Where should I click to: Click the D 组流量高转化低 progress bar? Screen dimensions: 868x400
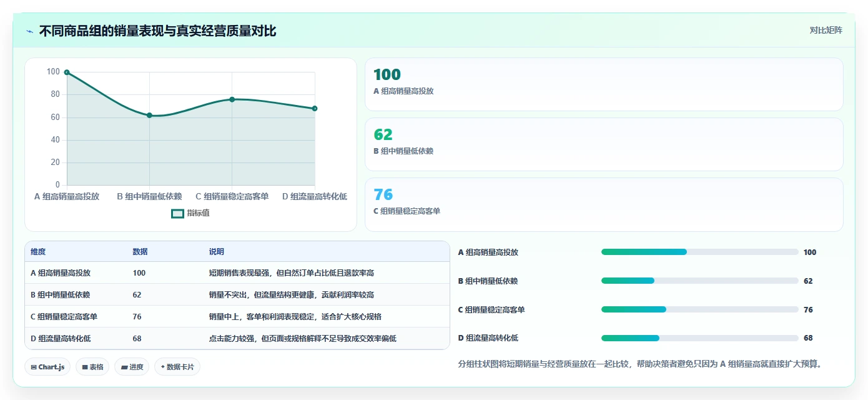coord(699,338)
